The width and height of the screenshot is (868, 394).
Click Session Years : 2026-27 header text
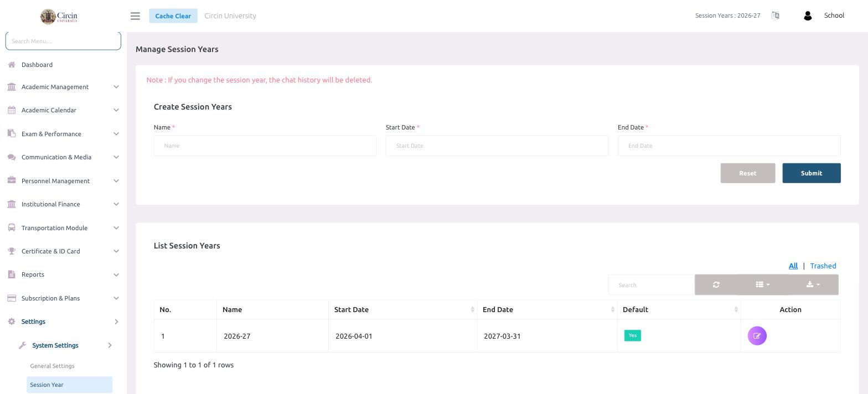tap(727, 15)
